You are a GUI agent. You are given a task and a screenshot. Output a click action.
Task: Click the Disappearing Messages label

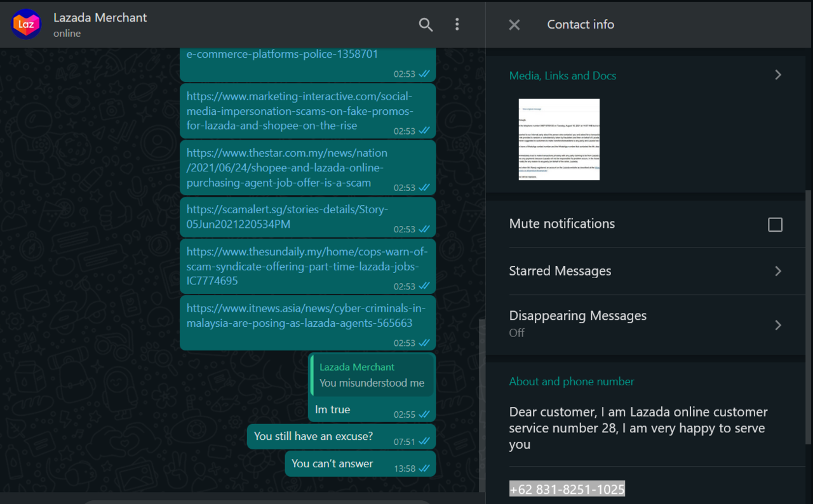tap(578, 315)
